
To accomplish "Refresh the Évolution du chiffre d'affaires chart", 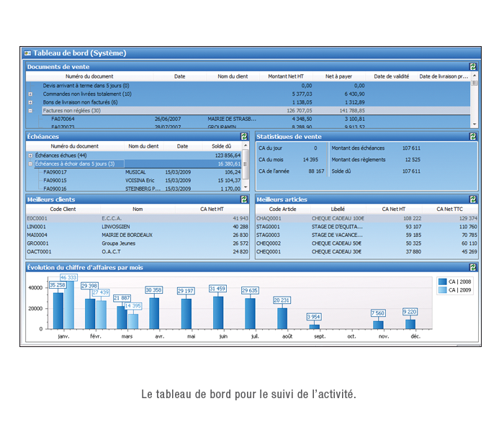I will [x=473, y=267].
